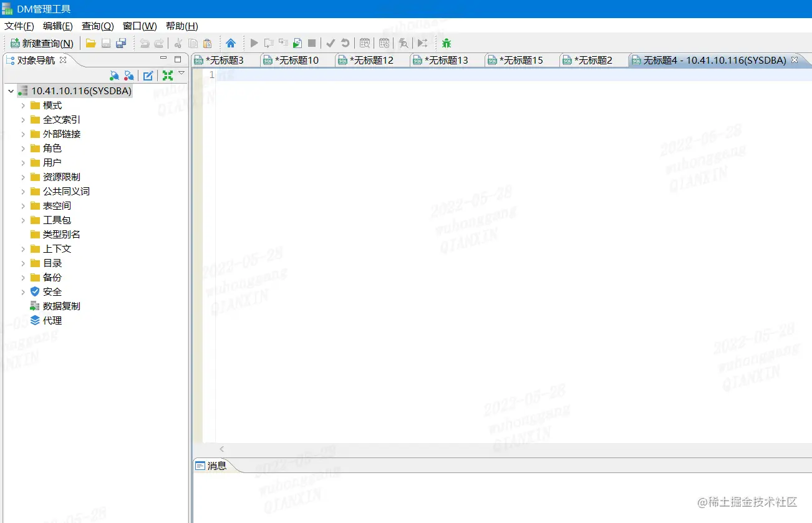Click the New Query (新建查询) button
This screenshot has height=523, width=812.
coord(42,43)
